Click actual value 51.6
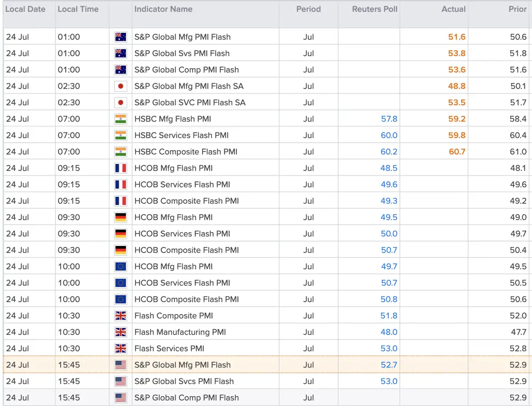 click(457, 37)
